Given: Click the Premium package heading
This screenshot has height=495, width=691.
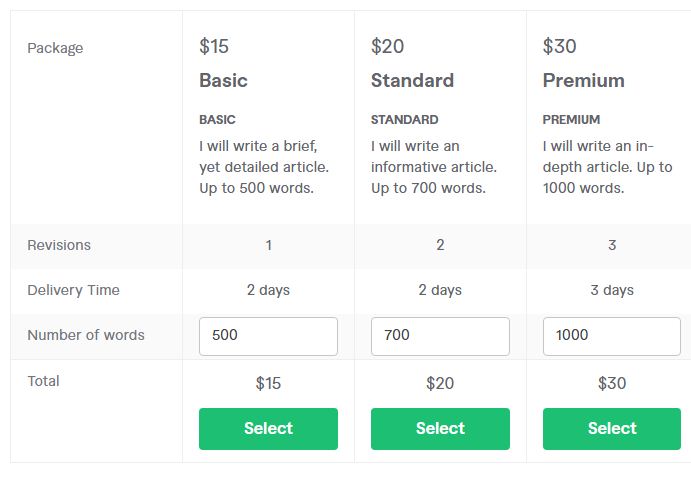Looking at the screenshot, I should [x=583, y=81].
